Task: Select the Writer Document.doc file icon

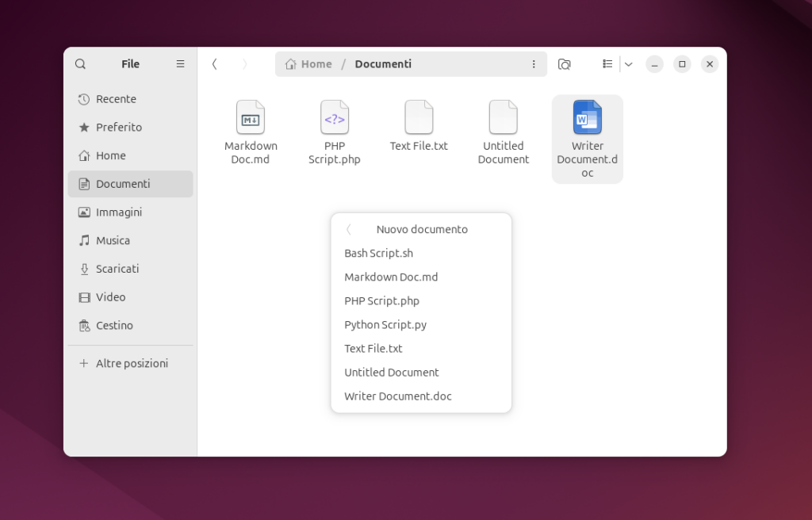Action: tap(587, 119)
